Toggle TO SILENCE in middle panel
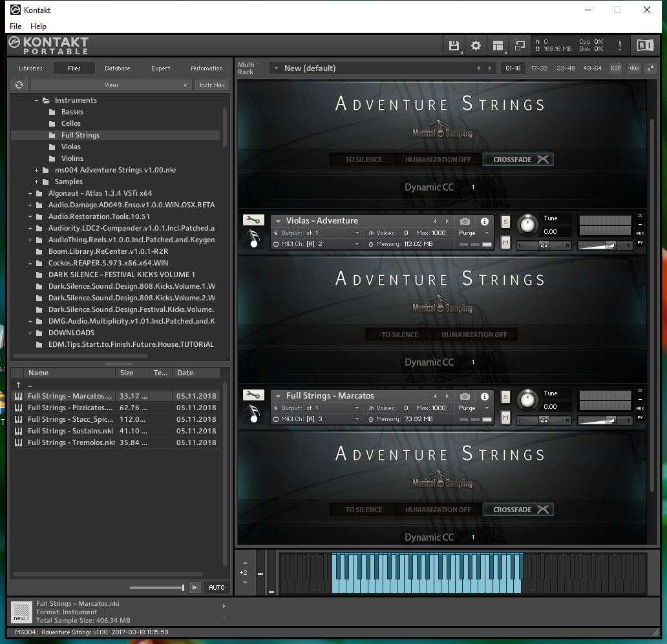Image resolution: width=667 pixels, height=644 pixels. point(399,335)
